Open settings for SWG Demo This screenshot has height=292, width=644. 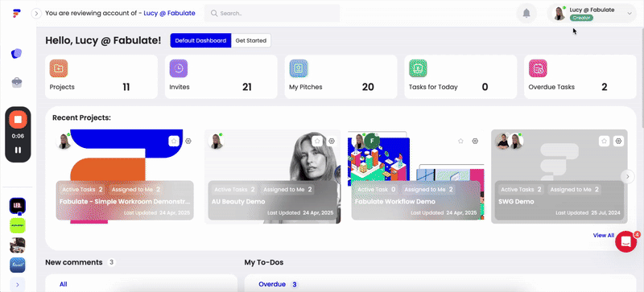[618, 141]
